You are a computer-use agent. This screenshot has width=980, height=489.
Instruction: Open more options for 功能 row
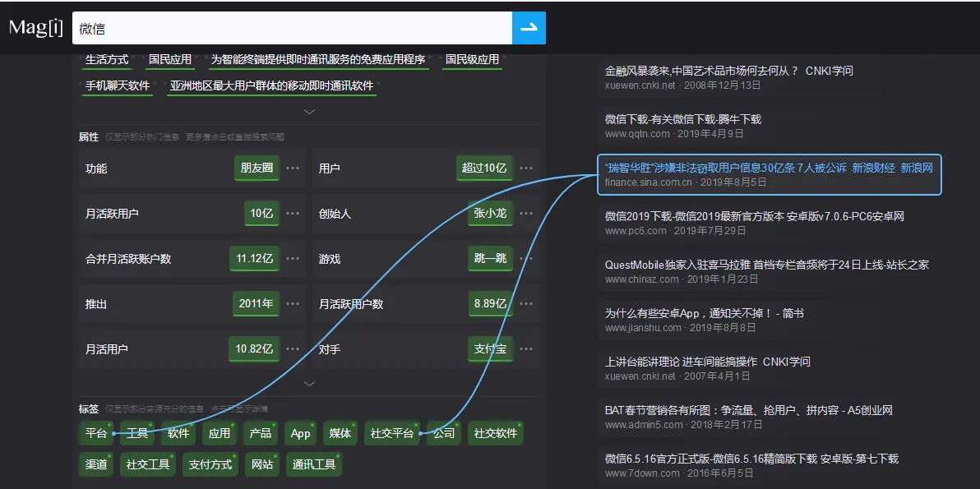(x=293, y=168)
